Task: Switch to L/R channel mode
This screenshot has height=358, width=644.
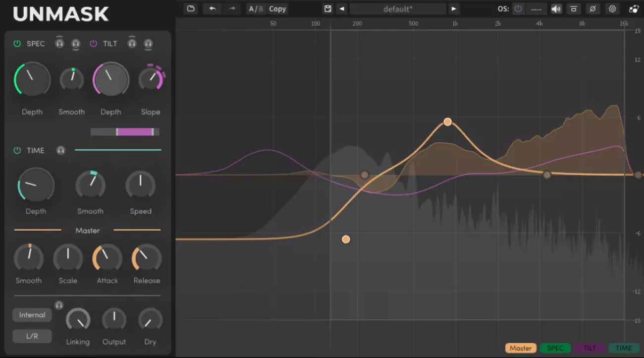Action: pos(32,336)
